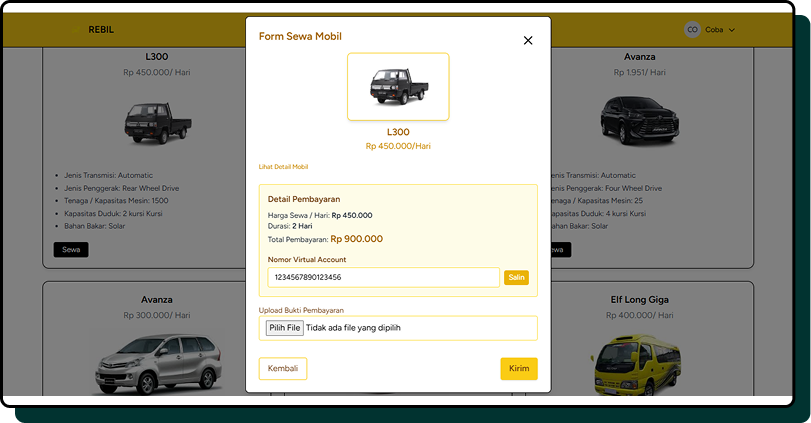The height and width of the screenshot is (423, 811).
Task: Submit the form with the Kirim button
Action: (519, 369)
